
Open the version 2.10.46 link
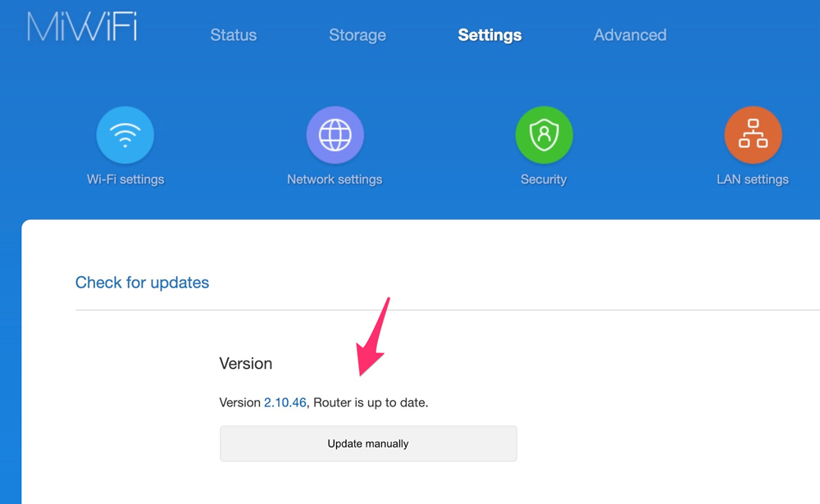tap(281, 402)
